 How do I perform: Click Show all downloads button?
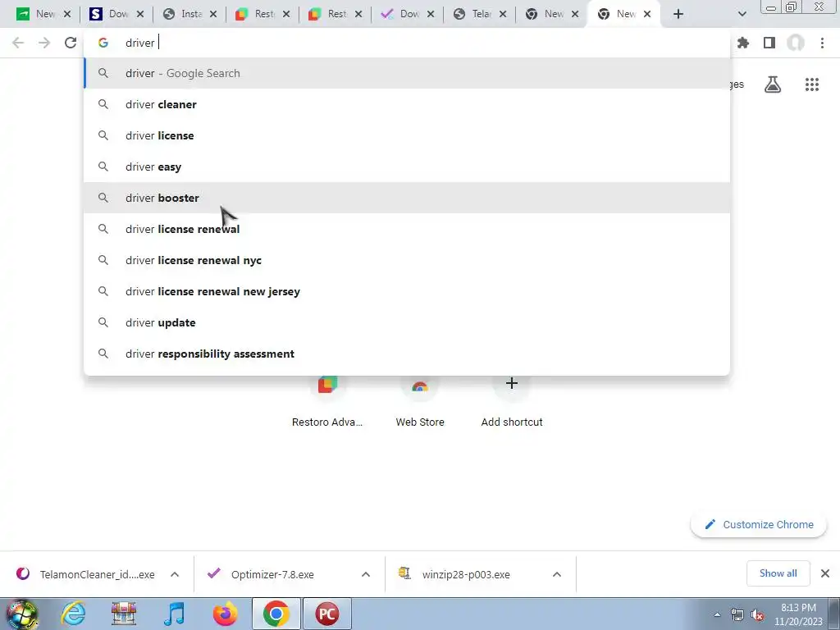(x=778, y=573)
